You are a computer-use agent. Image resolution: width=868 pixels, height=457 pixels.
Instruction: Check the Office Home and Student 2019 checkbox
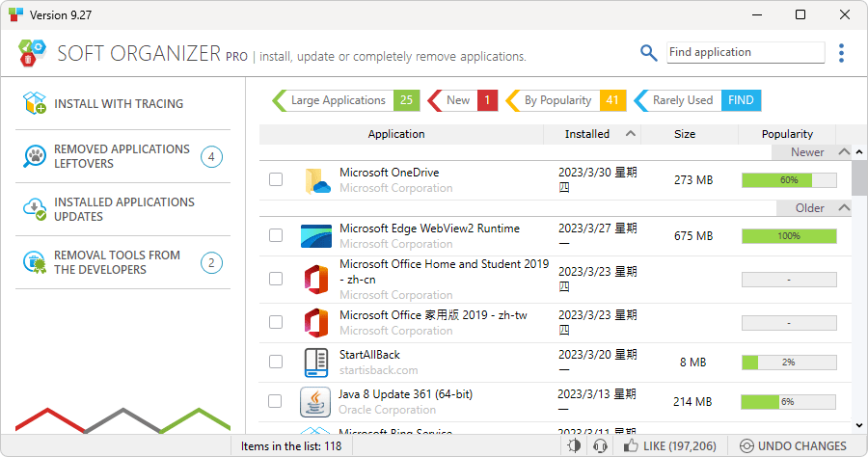276,279
